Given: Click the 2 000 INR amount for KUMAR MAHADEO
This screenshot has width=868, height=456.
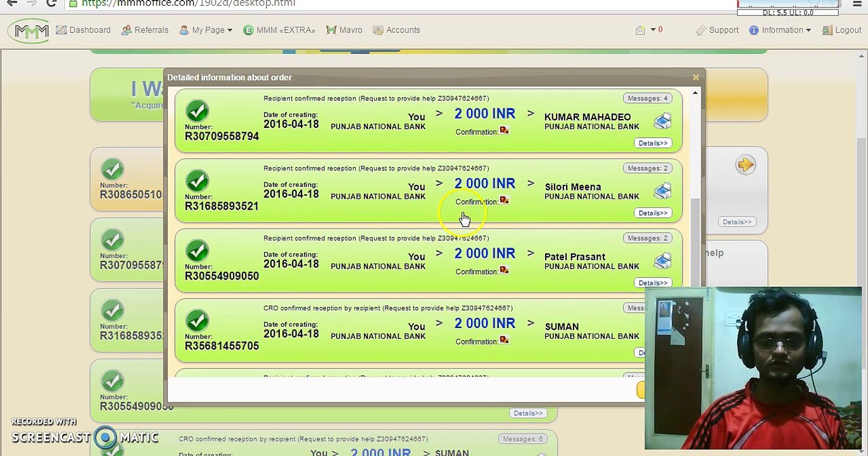Looking at the screenshot, I should pyautogui.click(x=485, y=114).
